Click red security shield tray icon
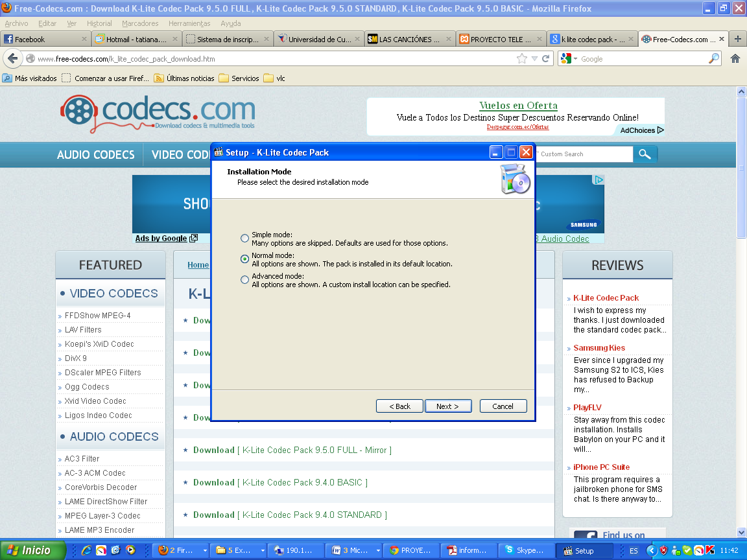 tap(663, 551)
